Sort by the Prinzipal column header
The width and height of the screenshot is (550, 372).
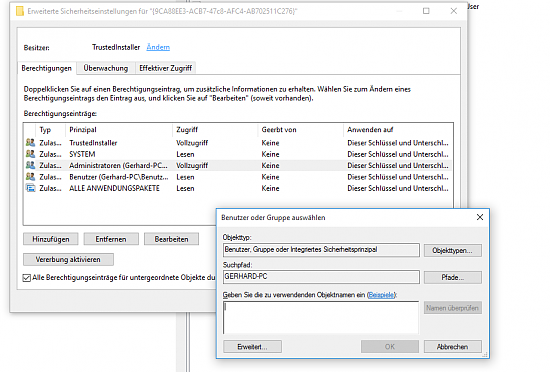83,130
